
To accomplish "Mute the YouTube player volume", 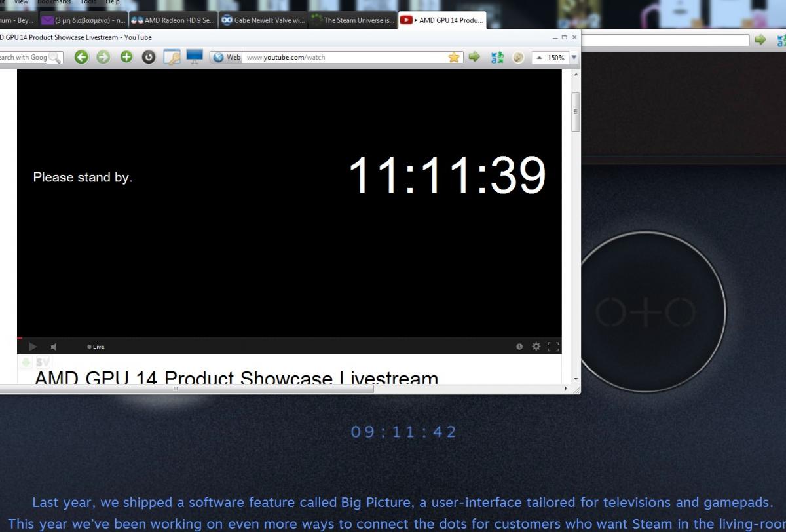I will [x=54, y=347].
